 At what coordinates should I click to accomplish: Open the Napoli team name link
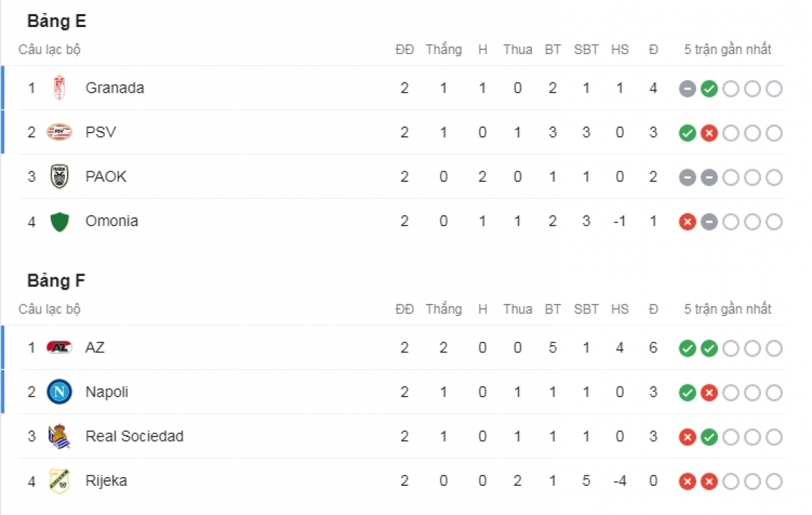107,392
